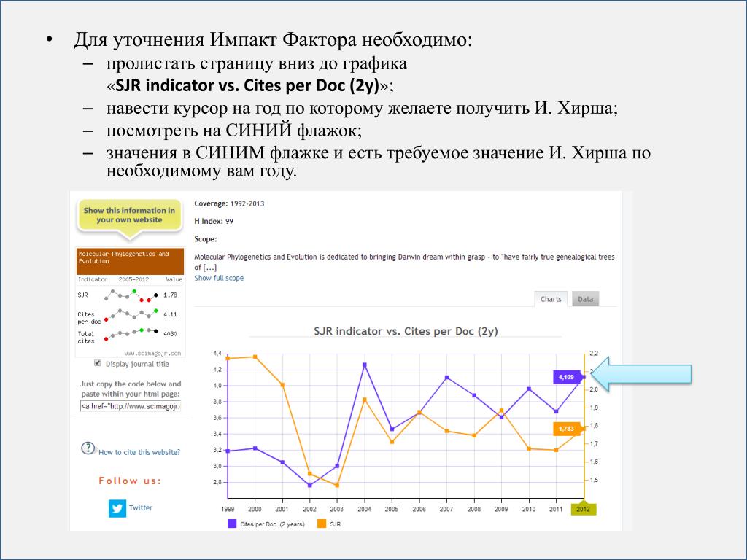Viewport: 747px width, 560px height.
Task: Click the chart title SJR indicator vs. Cites per Doc
Action: [406, 331]
